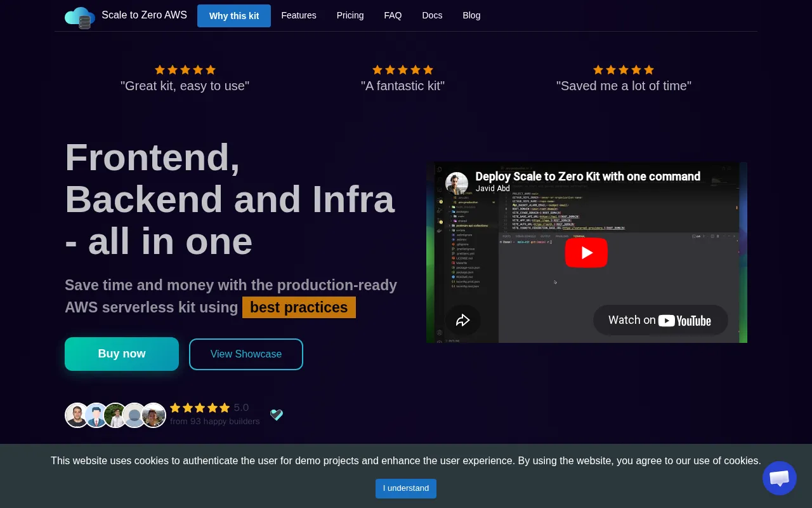Select the Why this kit tab
This screenshot has width=812, height=508.
234,16
